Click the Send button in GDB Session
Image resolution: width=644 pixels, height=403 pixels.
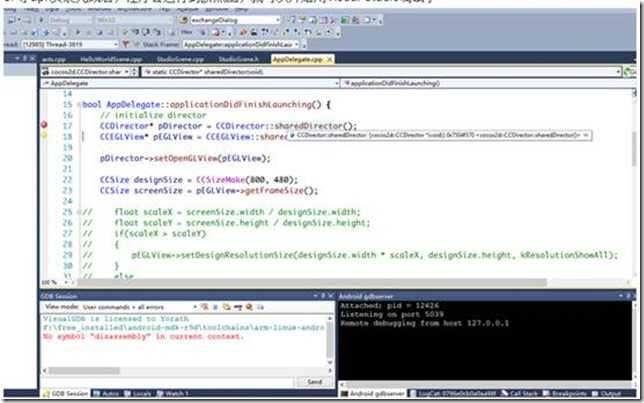coord(314,382)
